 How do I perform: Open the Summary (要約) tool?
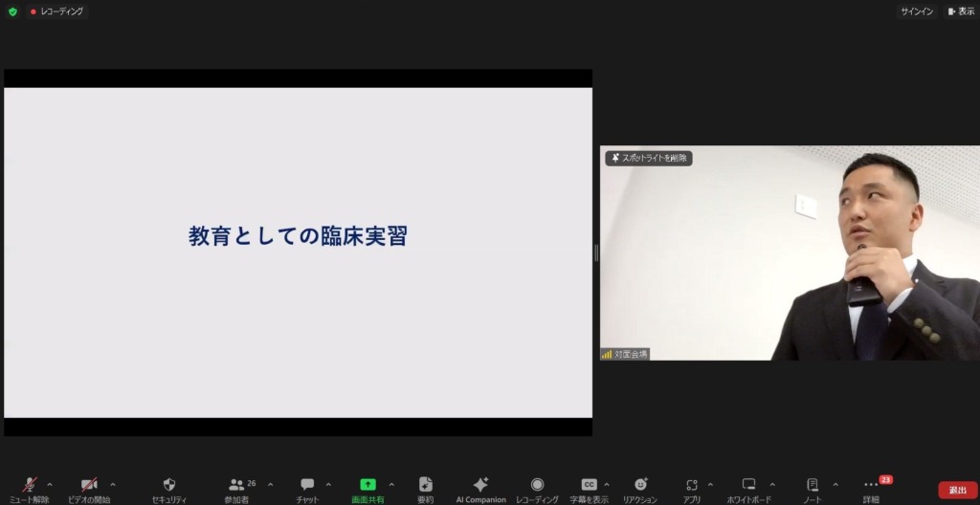(x=425, y=485)
